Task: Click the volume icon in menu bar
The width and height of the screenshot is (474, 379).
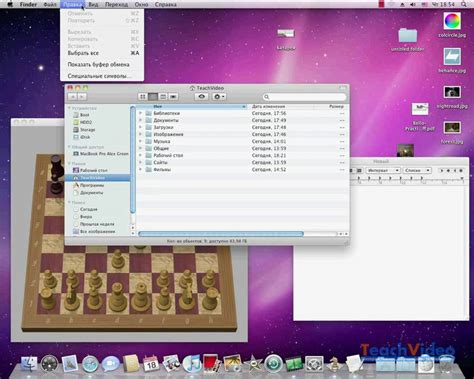Action: 413,4
